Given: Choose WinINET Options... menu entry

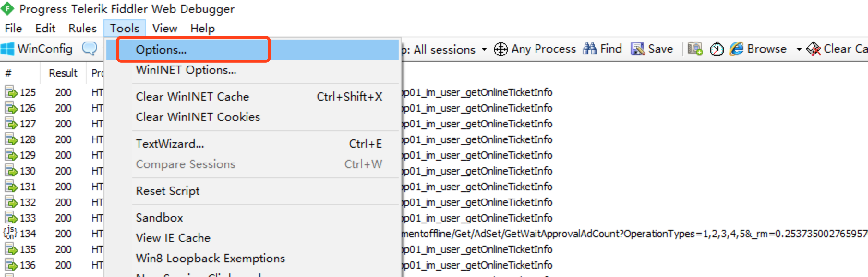Looking at the screenshot, I should (186, 70).
